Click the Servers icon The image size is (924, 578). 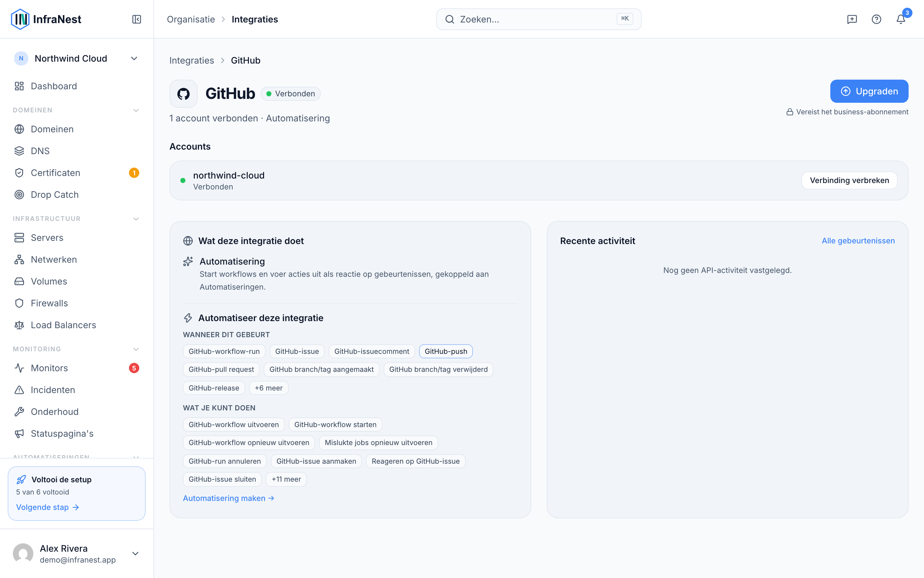coord(19,238)
